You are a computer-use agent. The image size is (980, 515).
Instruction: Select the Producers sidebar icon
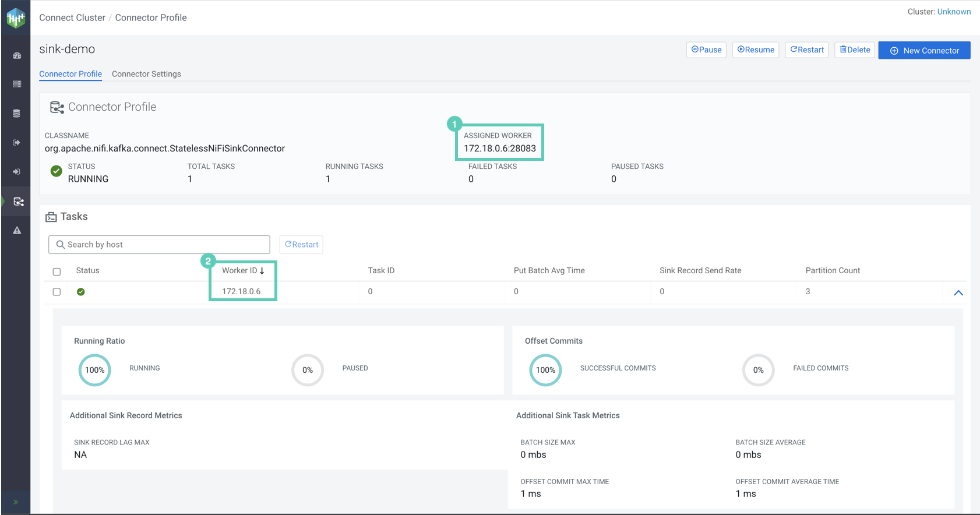pos(16,143)
